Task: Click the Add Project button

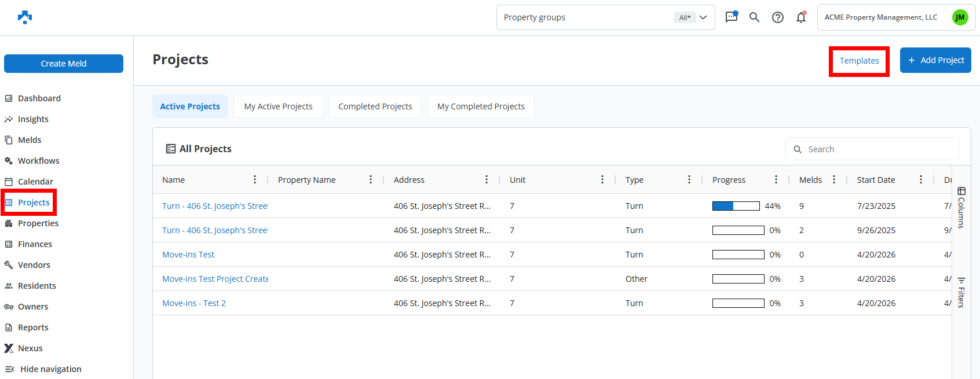Action: pyautogui.click(x=935, y=60)
